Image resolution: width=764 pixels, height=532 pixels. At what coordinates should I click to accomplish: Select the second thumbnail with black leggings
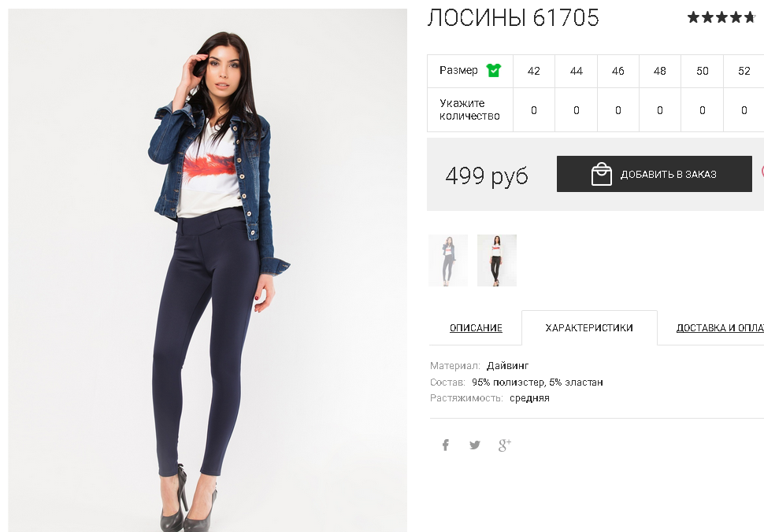coord(496,260)
